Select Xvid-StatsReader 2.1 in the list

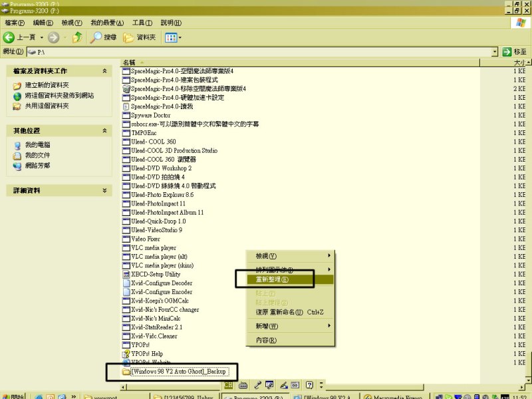156,327
